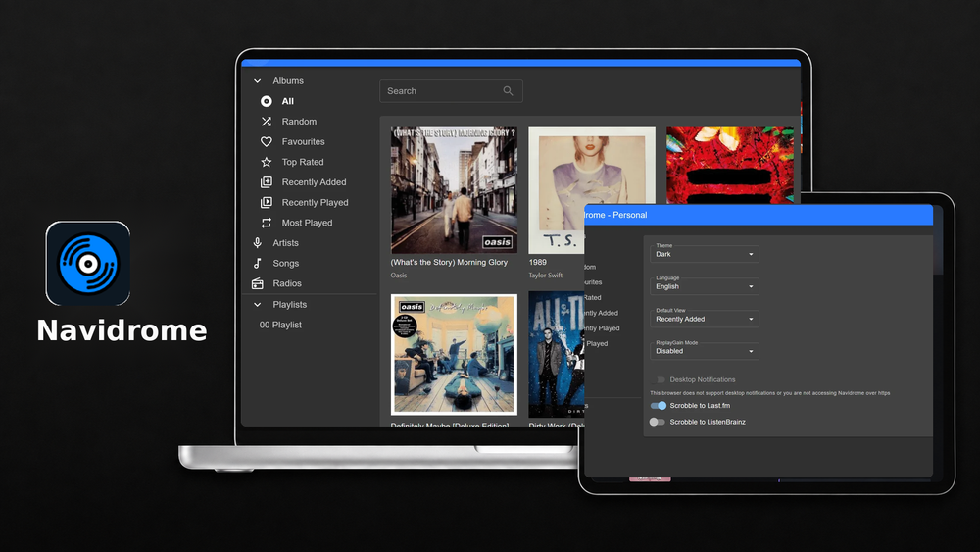Turn off Scrobble to Last.fm
Image resolution: width=980 pixels, height=552 pixels.
(x=659, y=406)
